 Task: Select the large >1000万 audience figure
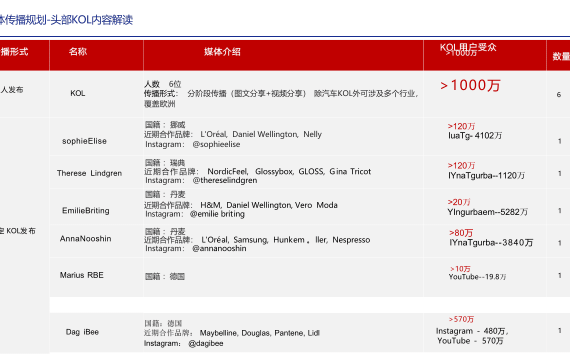470,85
